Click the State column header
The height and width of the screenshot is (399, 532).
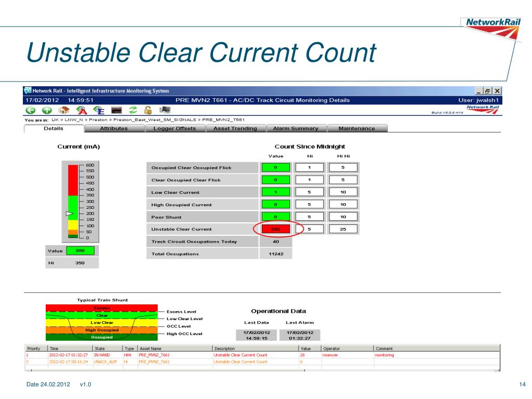(x=108, y=349)
